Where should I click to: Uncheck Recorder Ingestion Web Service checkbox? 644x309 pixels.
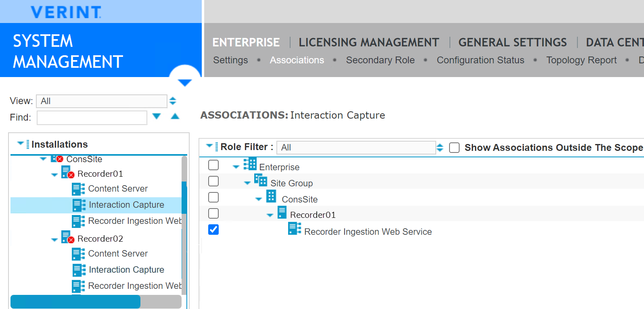click(x=213, y=230)
